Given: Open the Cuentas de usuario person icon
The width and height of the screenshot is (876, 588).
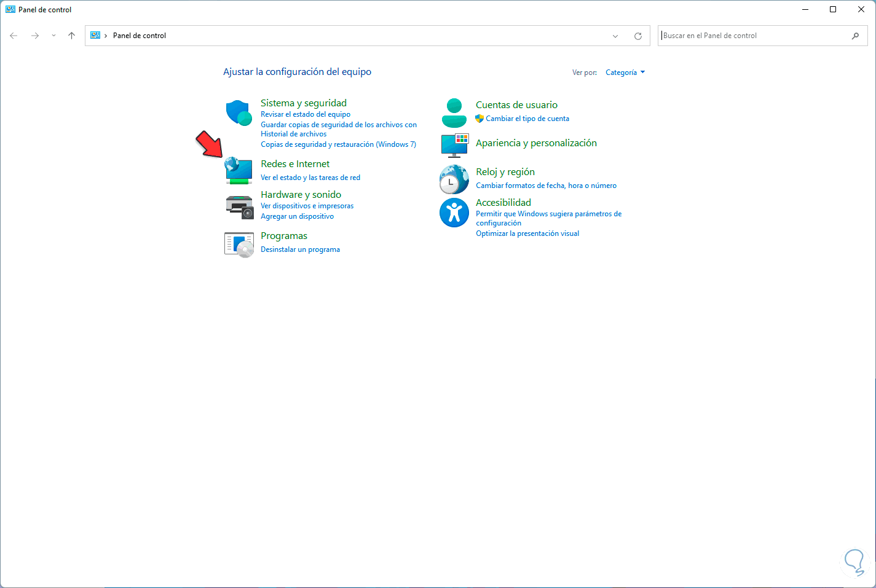Looking at the screenshot, I should (454, 112).
